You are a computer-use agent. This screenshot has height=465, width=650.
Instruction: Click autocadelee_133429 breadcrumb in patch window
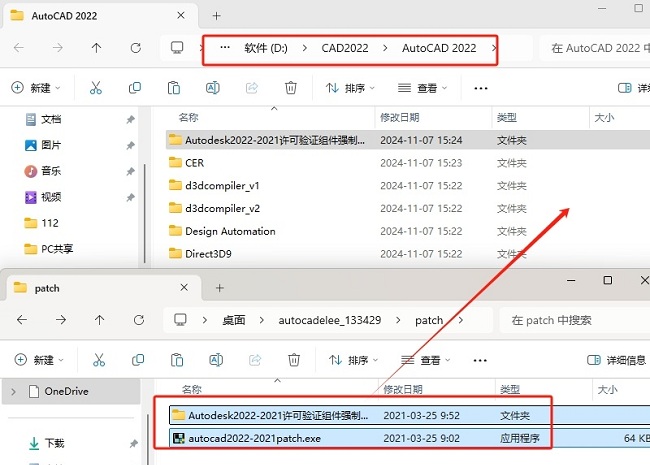click(330, 320)
